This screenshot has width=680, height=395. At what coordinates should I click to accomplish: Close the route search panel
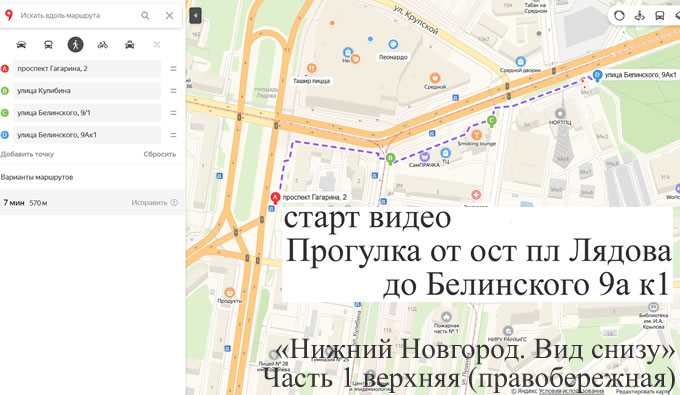[x=170, y=16]
